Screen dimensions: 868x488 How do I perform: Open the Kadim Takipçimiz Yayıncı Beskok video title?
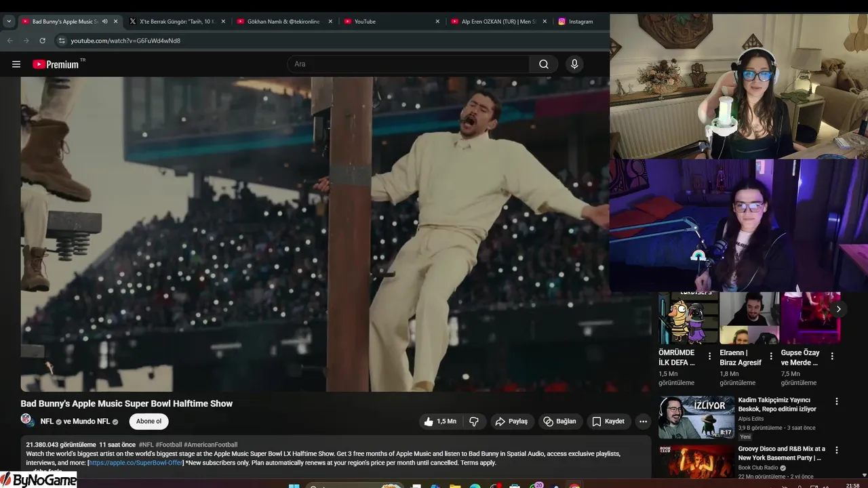coord(777,405)
